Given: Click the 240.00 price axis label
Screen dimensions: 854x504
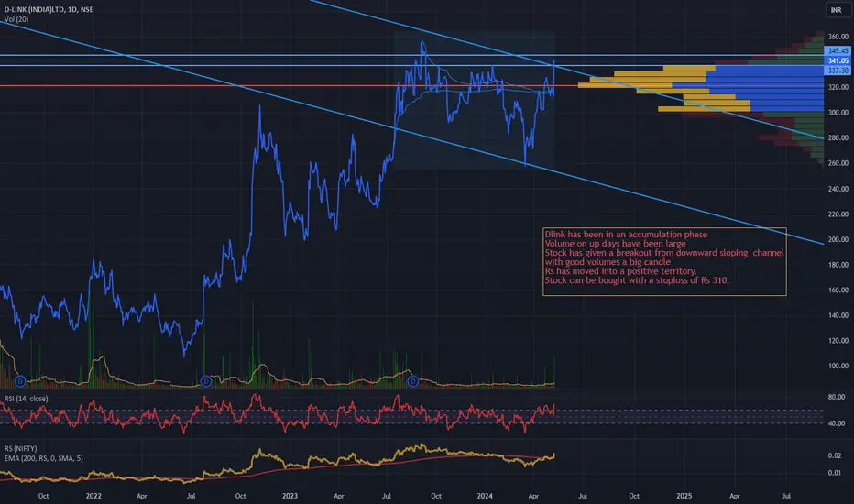Looking at the screenshot, I should click(838, 189).
